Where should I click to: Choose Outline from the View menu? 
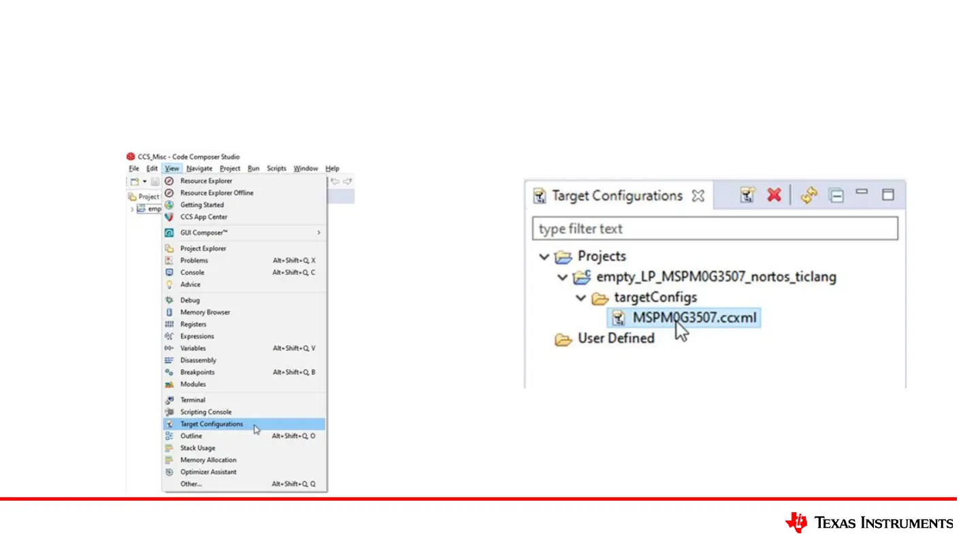coord(244,436)
